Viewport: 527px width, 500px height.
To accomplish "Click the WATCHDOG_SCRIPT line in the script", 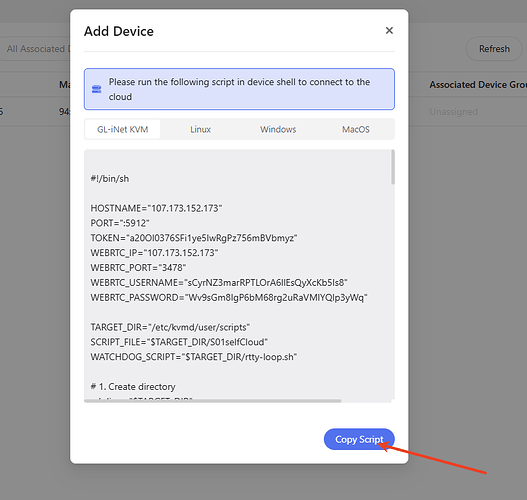I will [194, 357].
